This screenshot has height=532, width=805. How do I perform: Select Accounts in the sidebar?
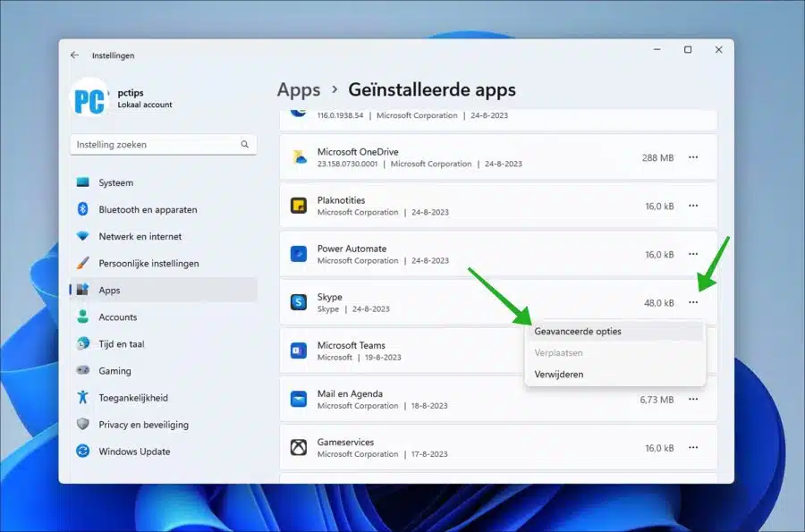164,317
